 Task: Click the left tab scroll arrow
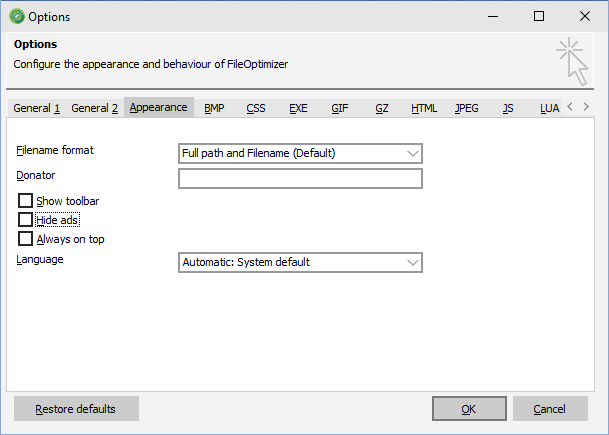[570, 106]
